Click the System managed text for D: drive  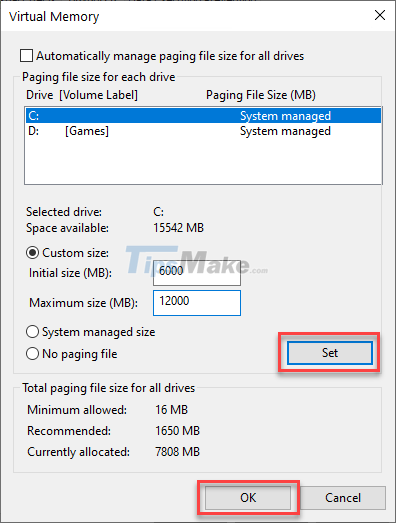285,131
